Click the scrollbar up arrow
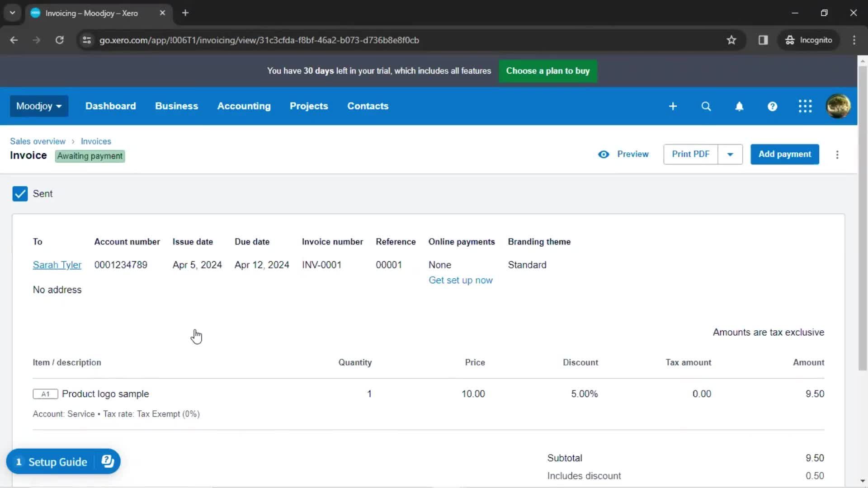868x488 pixels. (x=863, y=61)
